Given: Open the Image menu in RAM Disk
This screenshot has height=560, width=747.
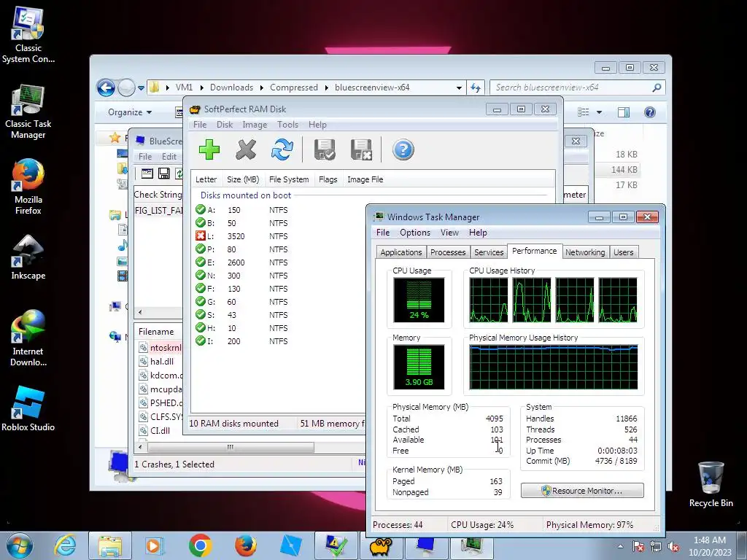Looking at the screenshot, I should (255, 125).
